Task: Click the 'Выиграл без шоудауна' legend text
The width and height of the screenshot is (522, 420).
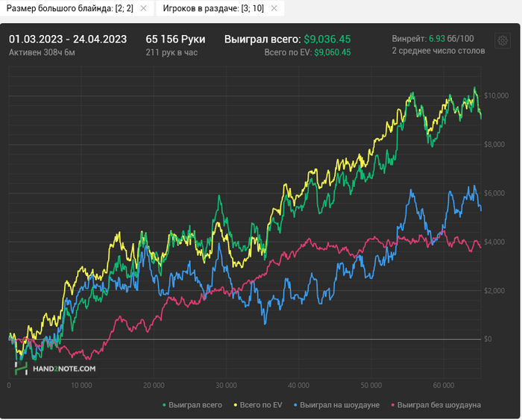Action: click(x=439, y=405)
